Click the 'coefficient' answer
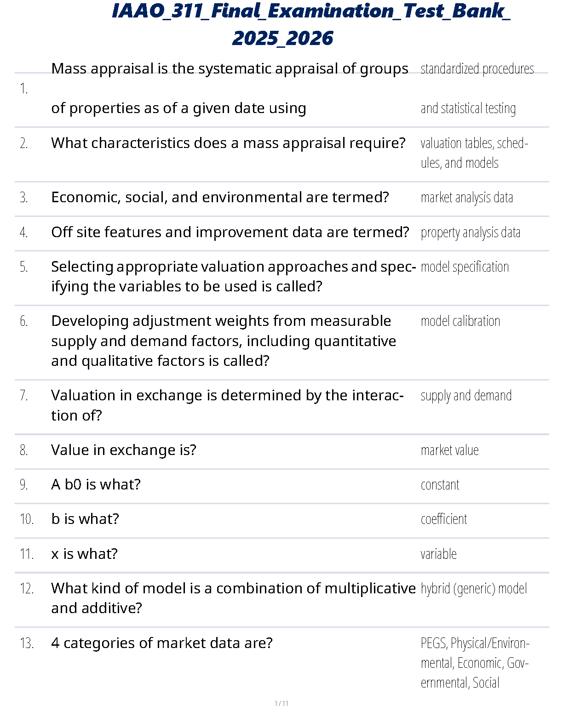Screen dimensions: 563x728 (443, 519)
